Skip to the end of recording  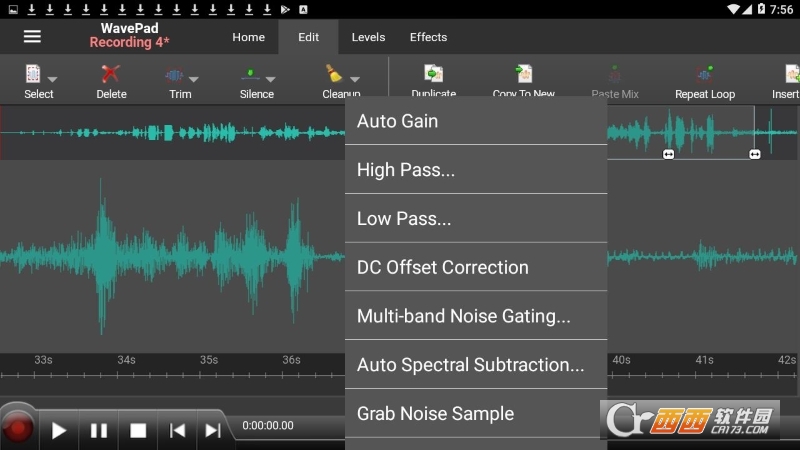tap(213, 430)
